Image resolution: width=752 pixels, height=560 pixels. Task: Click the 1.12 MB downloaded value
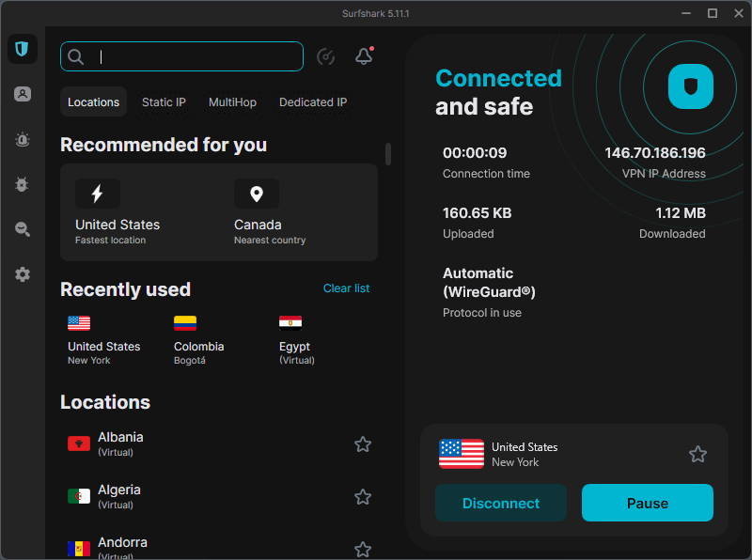[x=681, y=213]
